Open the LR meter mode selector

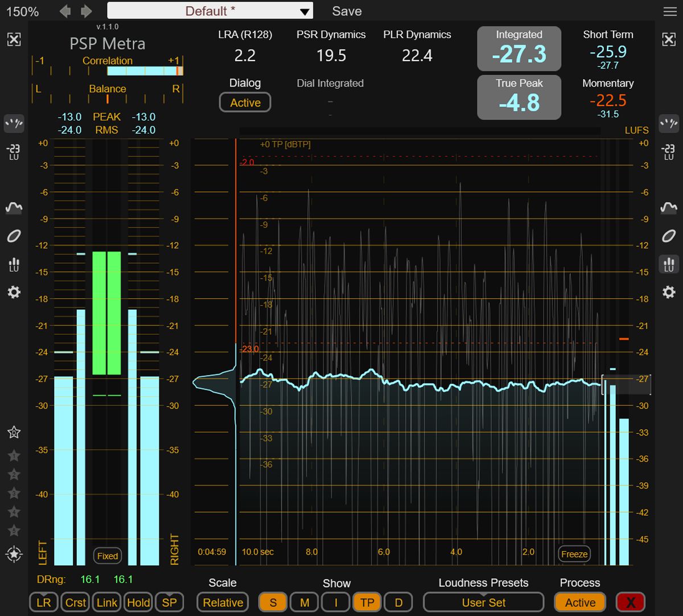pyautogui.click(x=44, y=602)
